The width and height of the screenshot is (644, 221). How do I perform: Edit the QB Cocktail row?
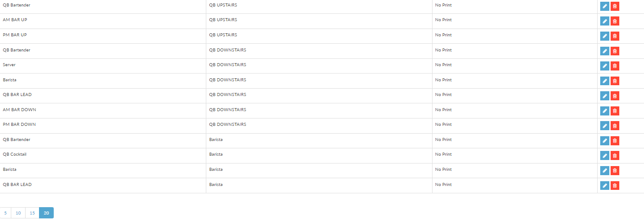tap(605, 155)
